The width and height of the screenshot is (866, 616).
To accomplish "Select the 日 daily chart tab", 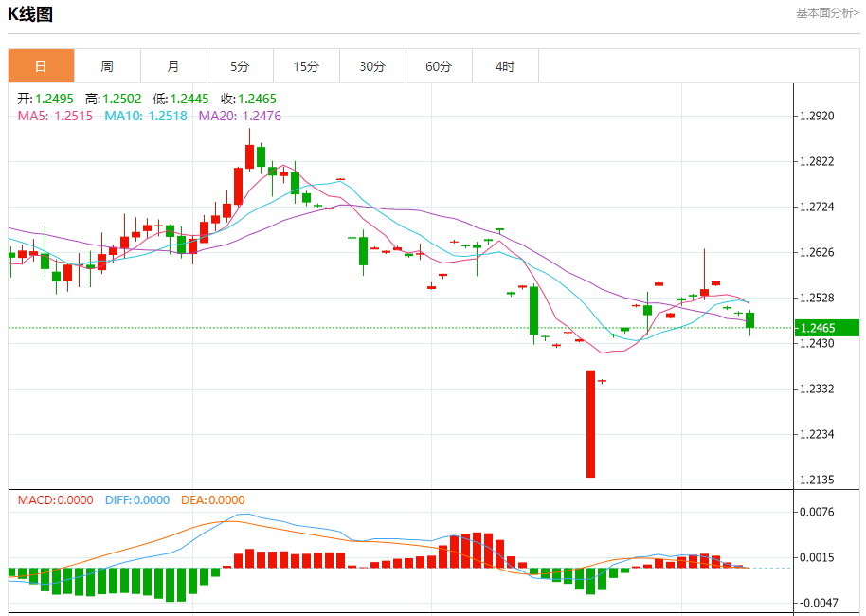I will 41,66.
